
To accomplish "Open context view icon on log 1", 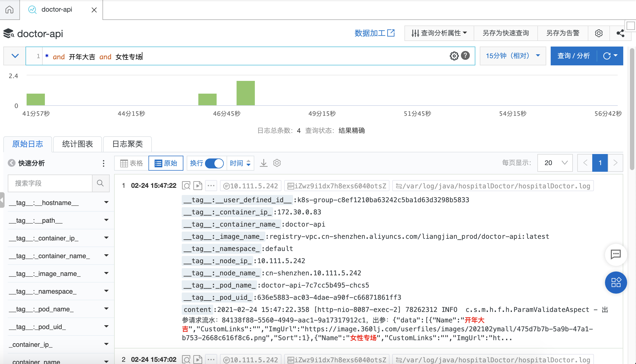I will [186, 186].
